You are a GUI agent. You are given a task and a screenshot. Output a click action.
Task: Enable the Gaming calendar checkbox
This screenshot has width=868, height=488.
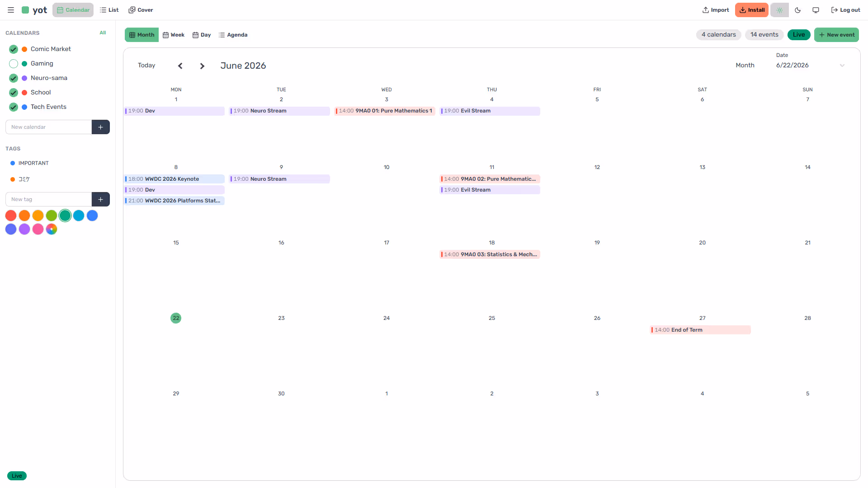[x=14, y=64]
